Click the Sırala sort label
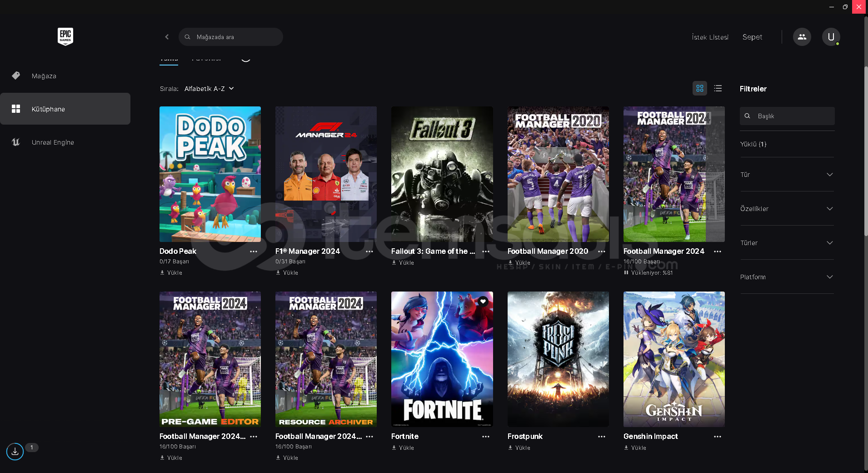The height and width of the screenshot is (473, 868). pos(169,89)
